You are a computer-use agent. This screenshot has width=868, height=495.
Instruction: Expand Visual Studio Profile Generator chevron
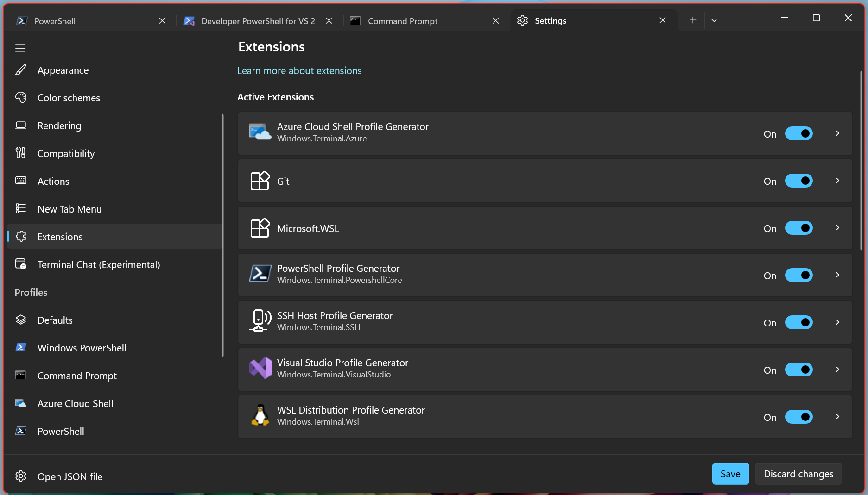[x=837, y=370]
